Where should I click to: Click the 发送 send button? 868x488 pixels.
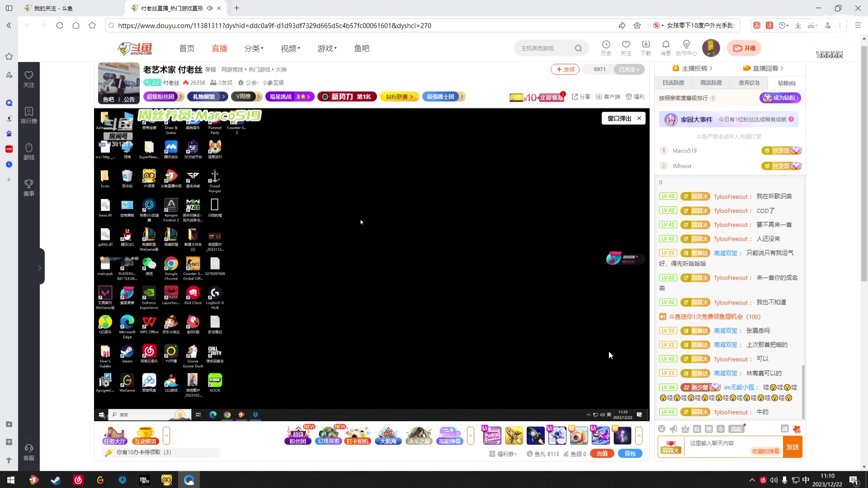coord(792,447)
